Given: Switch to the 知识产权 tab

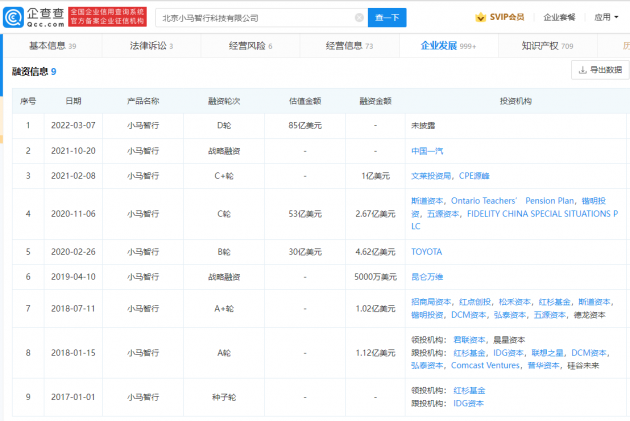Looking at the screenshot, I should (x=548, y=46).
